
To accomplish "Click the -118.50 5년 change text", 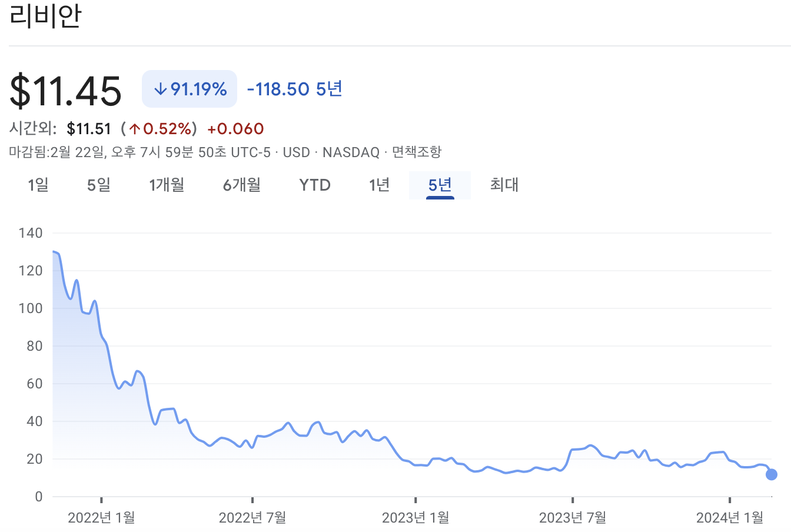I will (x=294, y=89).
